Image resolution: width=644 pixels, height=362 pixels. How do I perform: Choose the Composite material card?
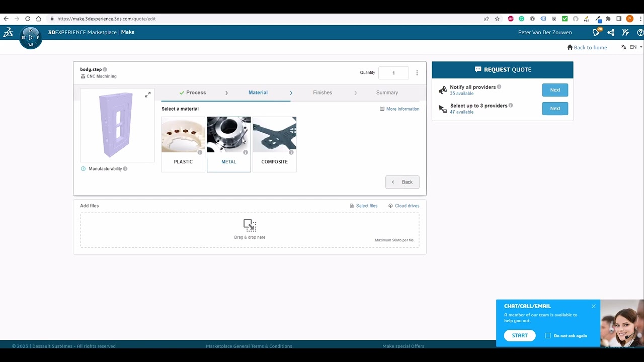[275, 144]
